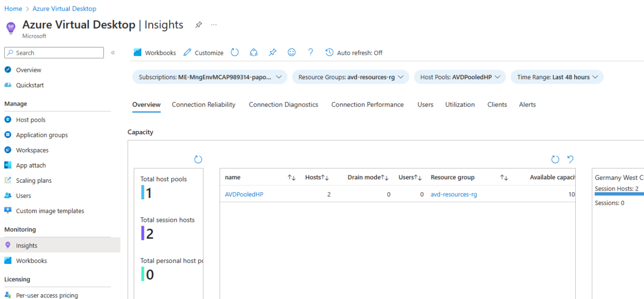Open the avd-resources-rg resource group link

(453, 194)
